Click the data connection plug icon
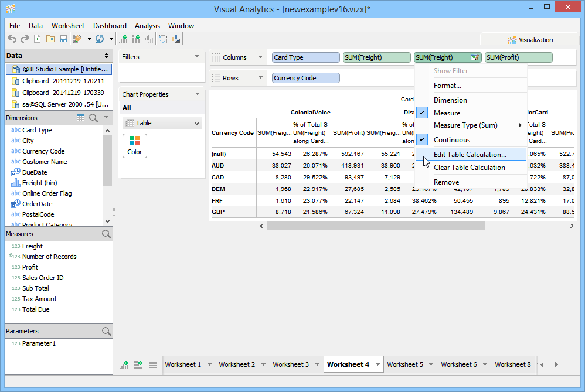This screenshot has height=392, width=585. pyautogui.click(x=77, y=39)
